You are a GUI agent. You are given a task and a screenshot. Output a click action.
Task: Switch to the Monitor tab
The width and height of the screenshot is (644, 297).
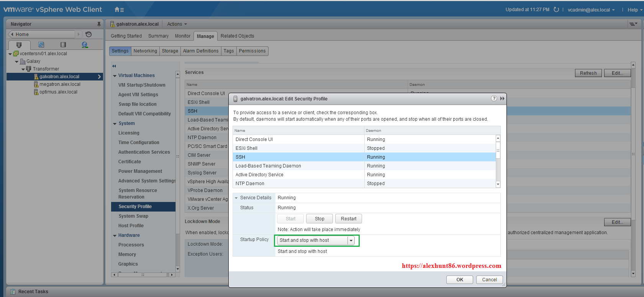(x=182, y=36)
